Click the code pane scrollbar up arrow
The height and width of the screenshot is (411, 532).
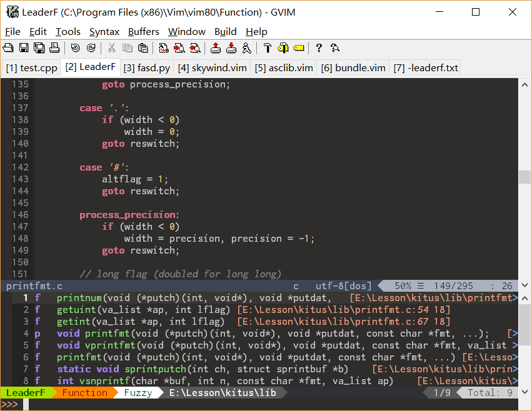coord(524,84)
